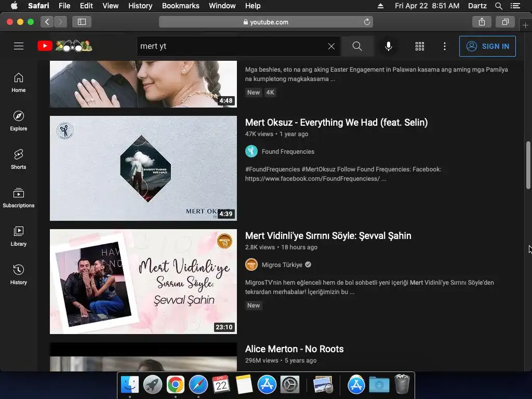
Task: Play the Şevval Şahin video thumbnail
Action: pos(143,282)
